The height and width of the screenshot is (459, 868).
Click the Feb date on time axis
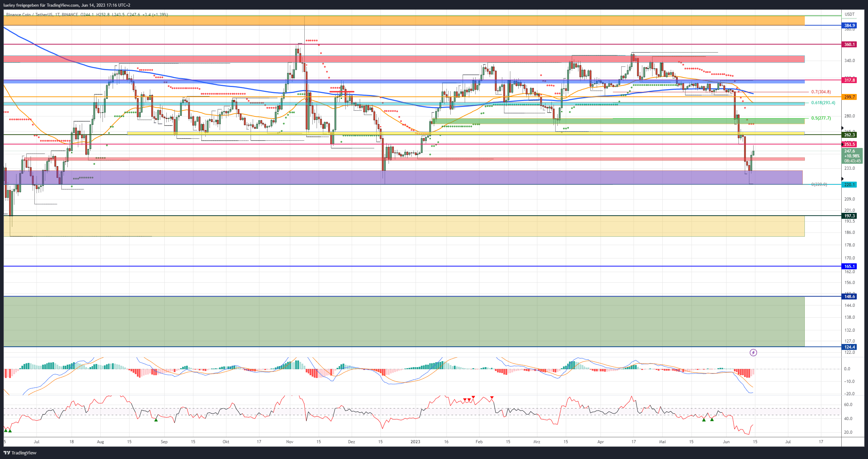479,442
